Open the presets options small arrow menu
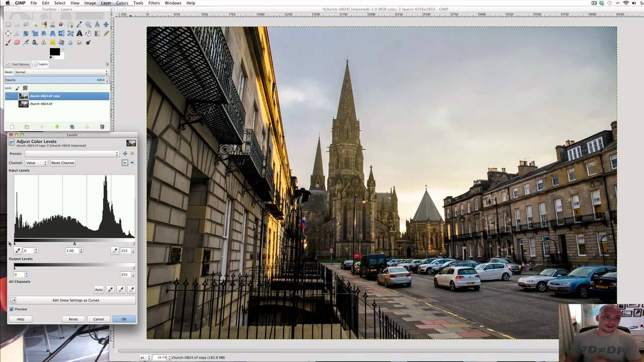644x362 pixels. tap(132, 153)
